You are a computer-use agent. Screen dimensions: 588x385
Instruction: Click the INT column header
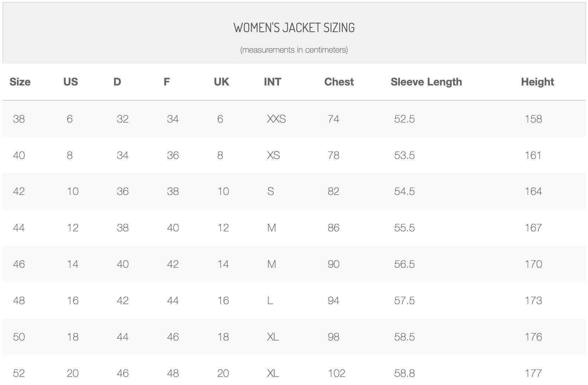pyautogui.click(x=272, y=82)
